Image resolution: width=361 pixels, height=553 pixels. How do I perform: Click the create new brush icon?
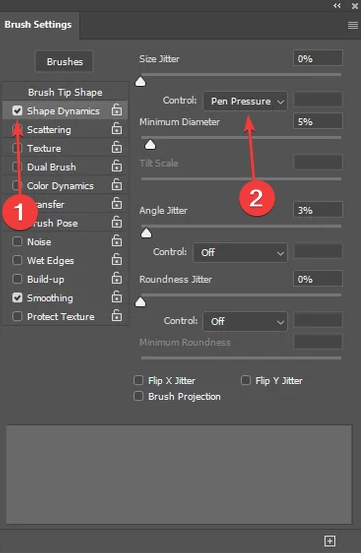(330, 540)
